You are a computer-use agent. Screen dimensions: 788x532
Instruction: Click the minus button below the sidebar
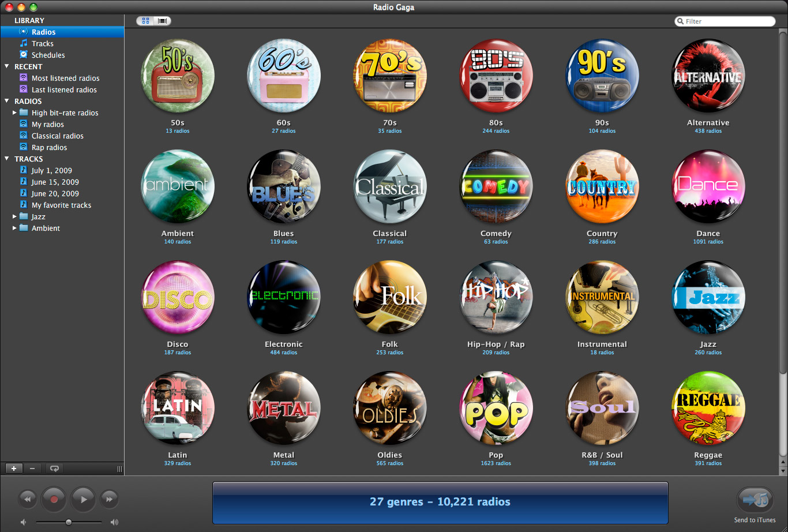point(32,469)
